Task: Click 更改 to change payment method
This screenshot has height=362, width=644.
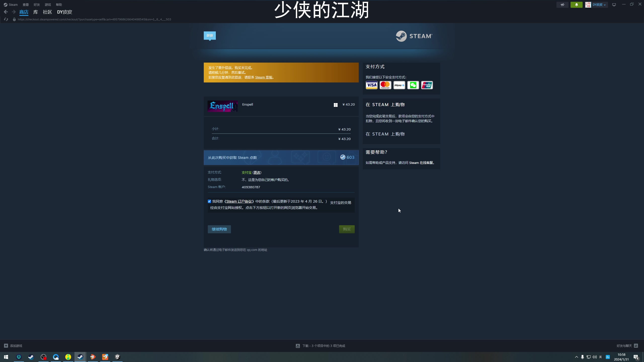Action: click(x=257, y=172)
